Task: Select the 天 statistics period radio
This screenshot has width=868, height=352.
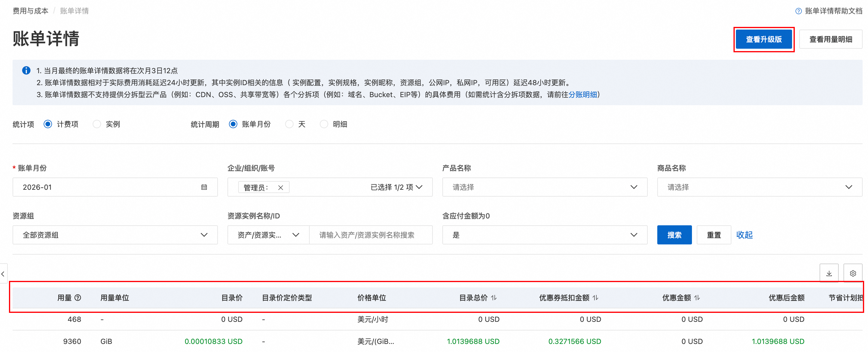Action: click(289, 124)
